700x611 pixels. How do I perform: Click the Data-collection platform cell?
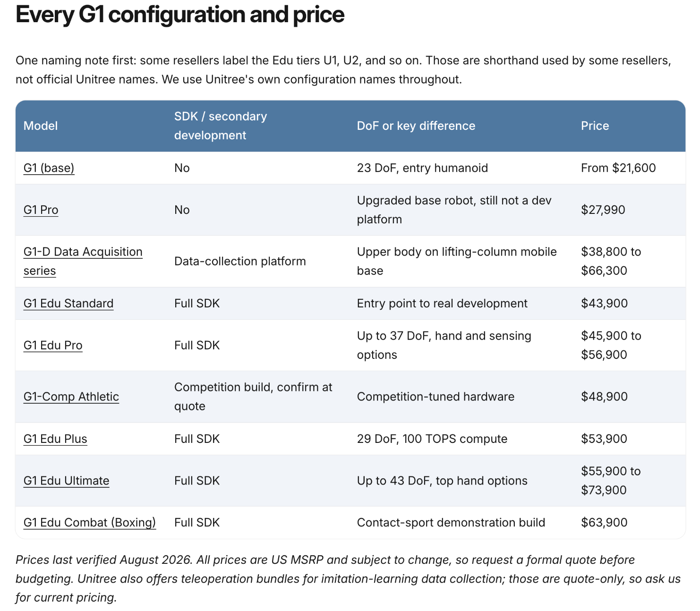click(x=240, y=261)
